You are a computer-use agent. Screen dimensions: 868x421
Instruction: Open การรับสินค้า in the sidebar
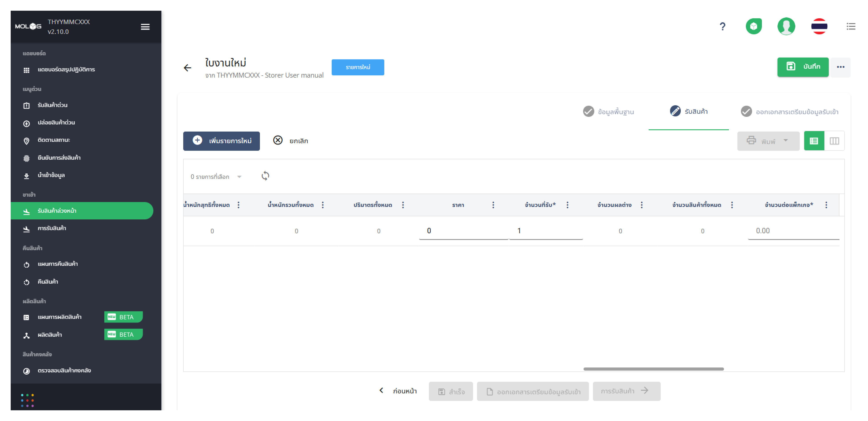tap(52, 228)
